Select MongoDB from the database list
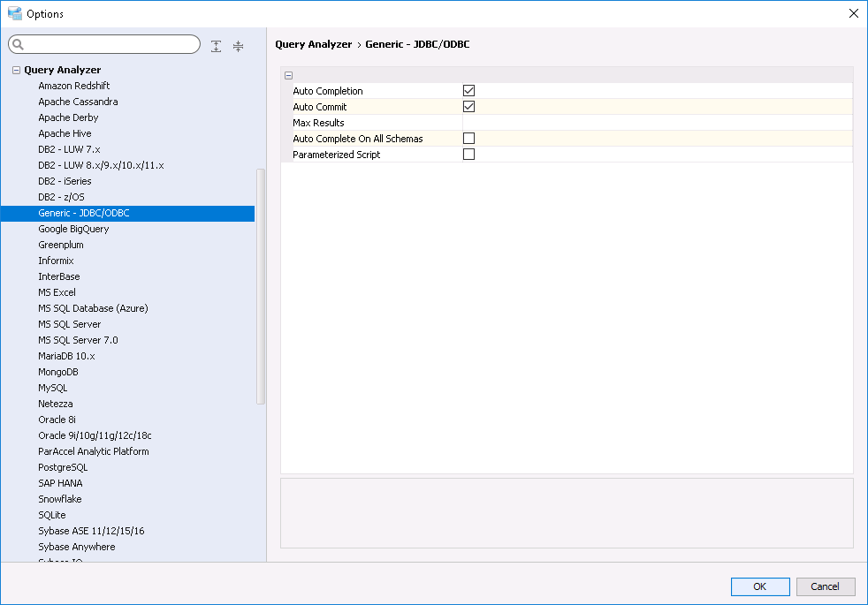 (x=58, y=372)
